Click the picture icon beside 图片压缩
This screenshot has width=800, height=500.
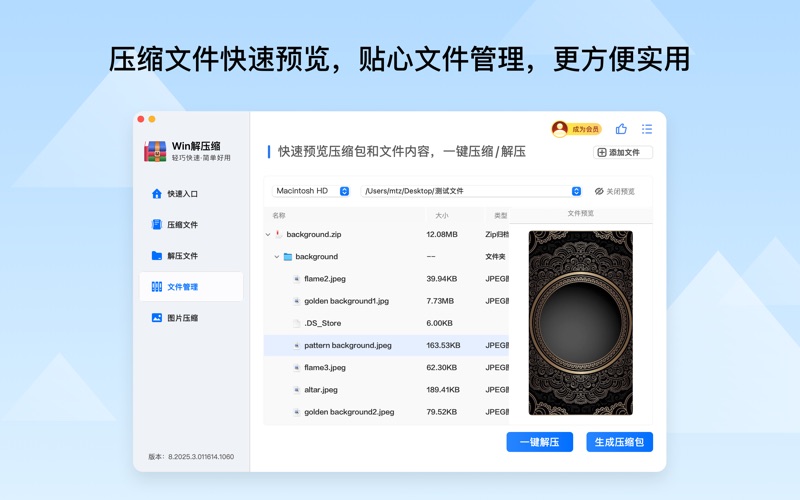click(157, 318)
